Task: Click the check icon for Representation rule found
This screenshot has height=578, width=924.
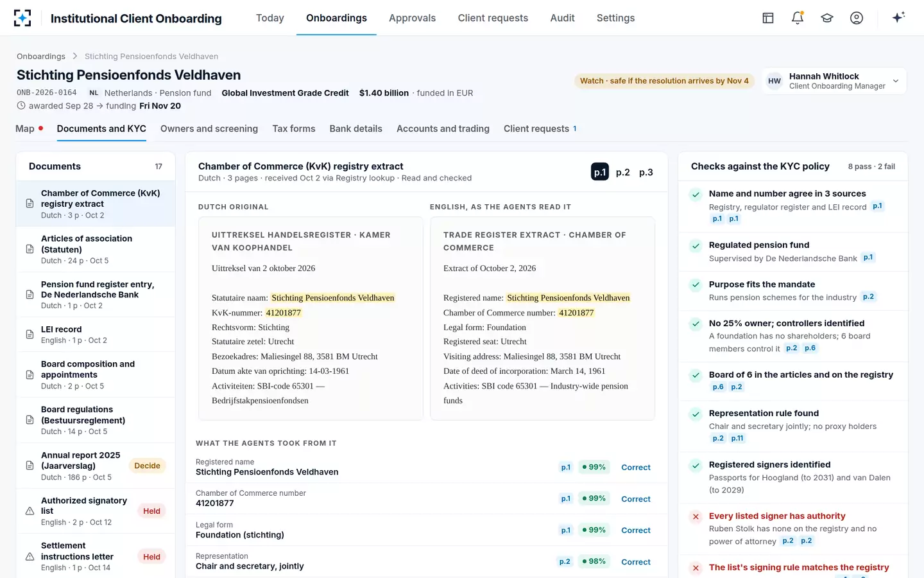Action: pyautogui.click(x=696, y=414)
